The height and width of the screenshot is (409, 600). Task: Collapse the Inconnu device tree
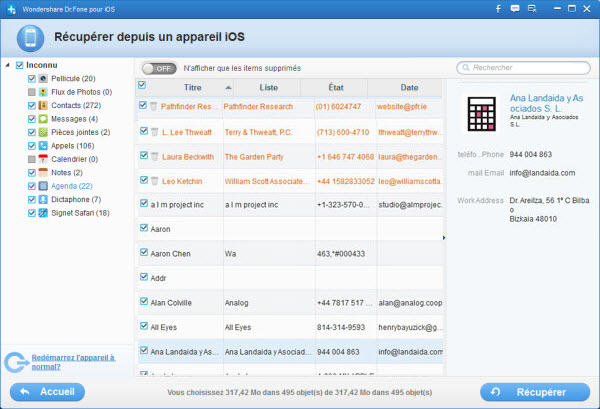(x=7, y=65)
